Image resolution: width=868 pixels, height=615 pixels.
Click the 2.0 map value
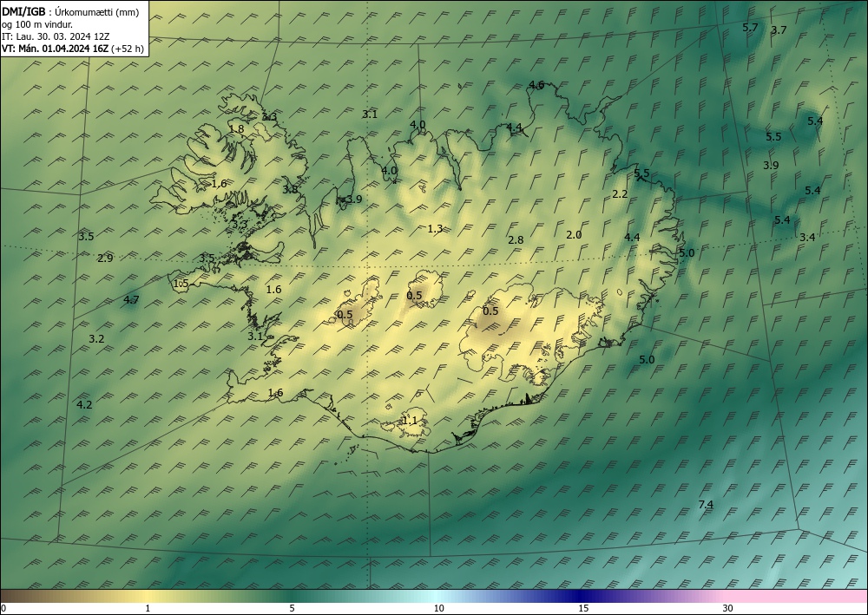pyautogui.click(x=574, y=235)
